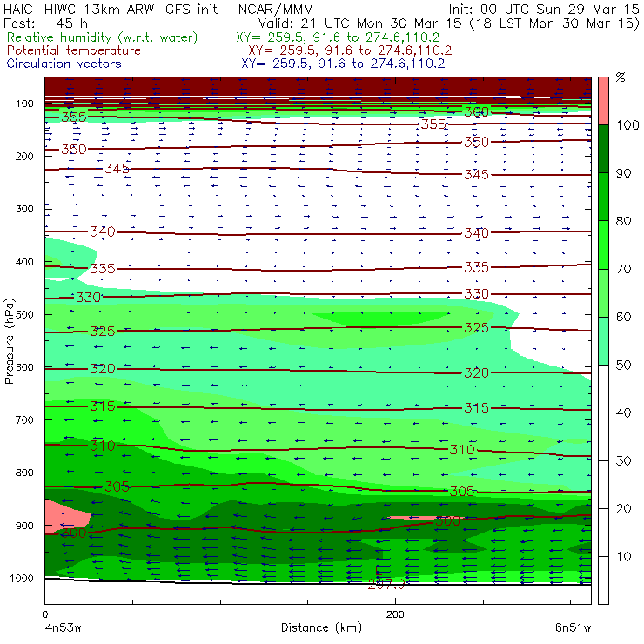Click the '500' pressure axis tick label
This screenshot has width=644, height=644.
pyautogui.click(x=24, y=314)
